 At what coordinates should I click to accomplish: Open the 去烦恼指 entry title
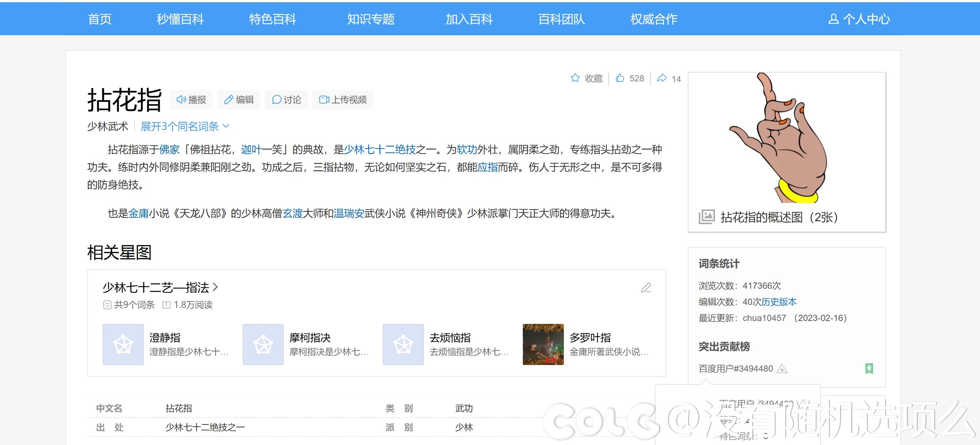pos(450,338)
